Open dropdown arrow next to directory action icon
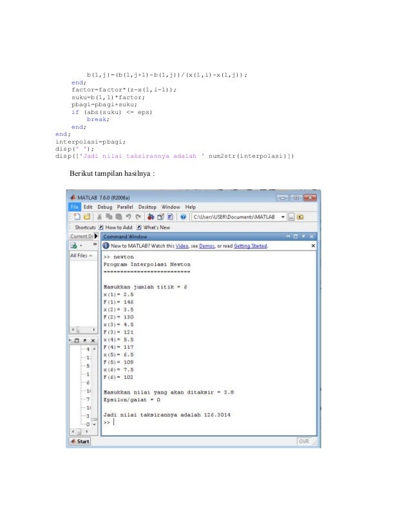 click(x=81, y=245)
